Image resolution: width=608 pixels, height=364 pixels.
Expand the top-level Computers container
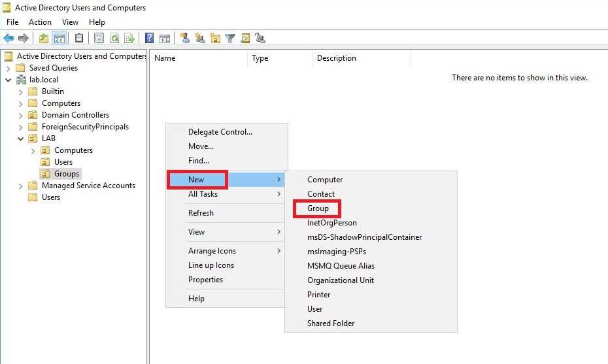click(x=20, y=104)
